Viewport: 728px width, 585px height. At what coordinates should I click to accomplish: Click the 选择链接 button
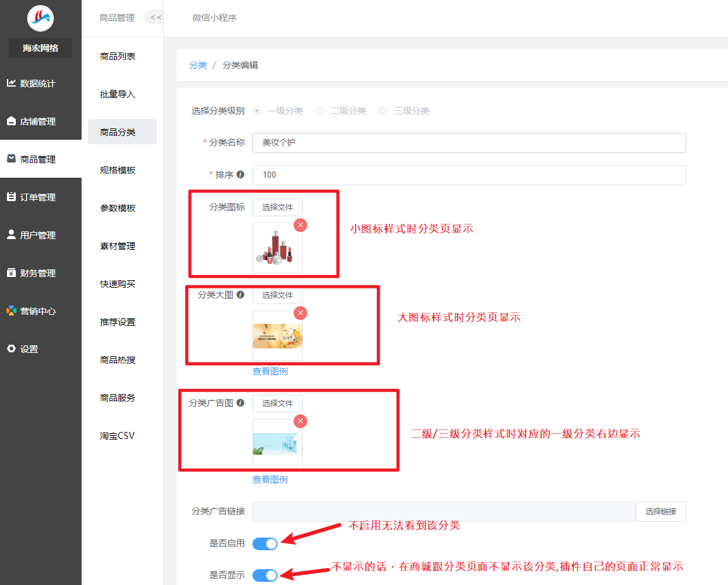point(661,511)
